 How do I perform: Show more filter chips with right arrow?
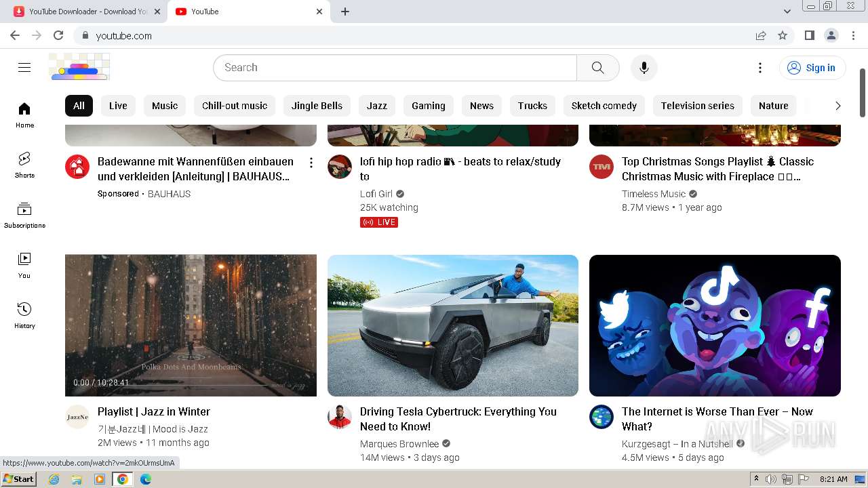(x=837, y=106)
